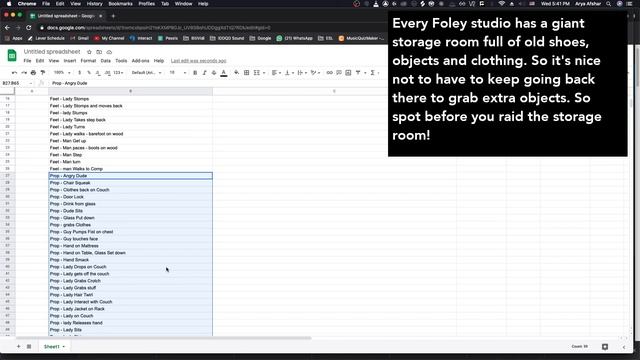Reload the page
Screen dimensions: 640x360
pyautogui.click(x=29, y=28)
